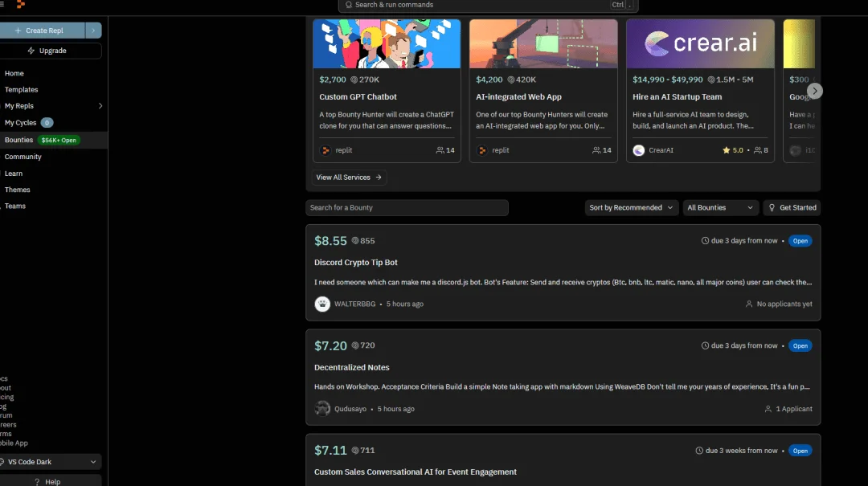Open Themes in sidebar
This screenshot has width=868, height=486.
tap(17, 190)
